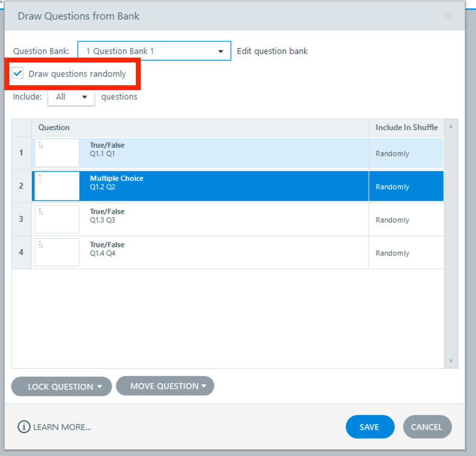
Task: Open the Lock Question dropdown button
Action: (x=61, y=387)
